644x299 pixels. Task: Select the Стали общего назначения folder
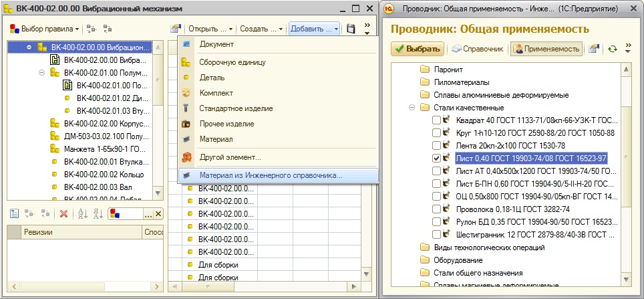coord(478,273)
